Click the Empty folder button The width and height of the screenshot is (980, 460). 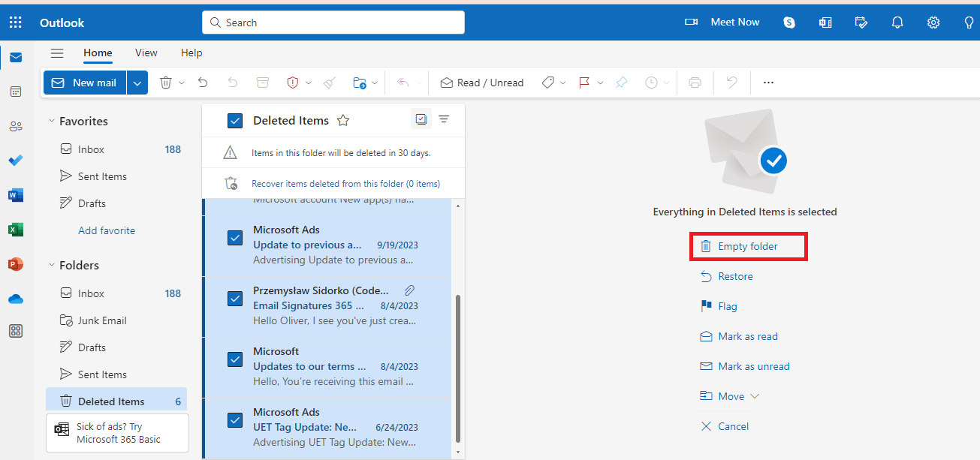click(x=748, y=245)
